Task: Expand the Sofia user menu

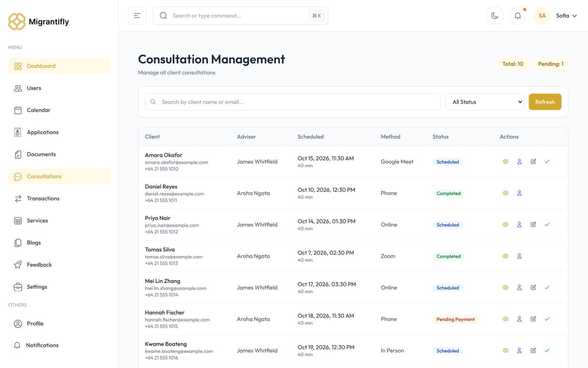Action: point(566,15)
